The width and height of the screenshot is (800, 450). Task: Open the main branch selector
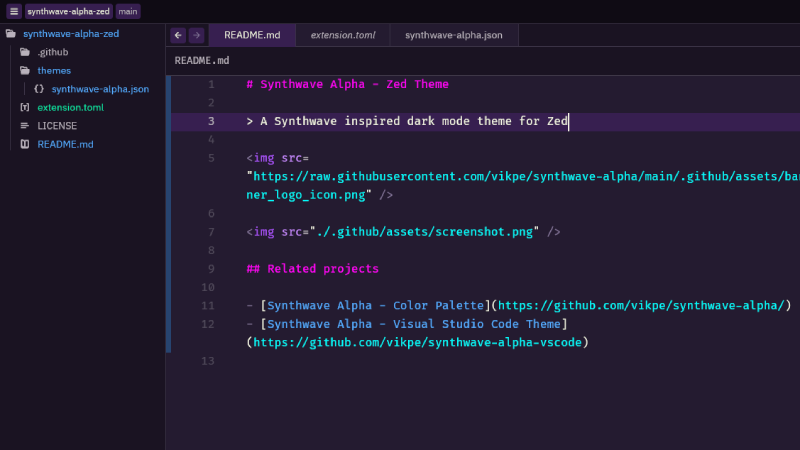[128, 11]
